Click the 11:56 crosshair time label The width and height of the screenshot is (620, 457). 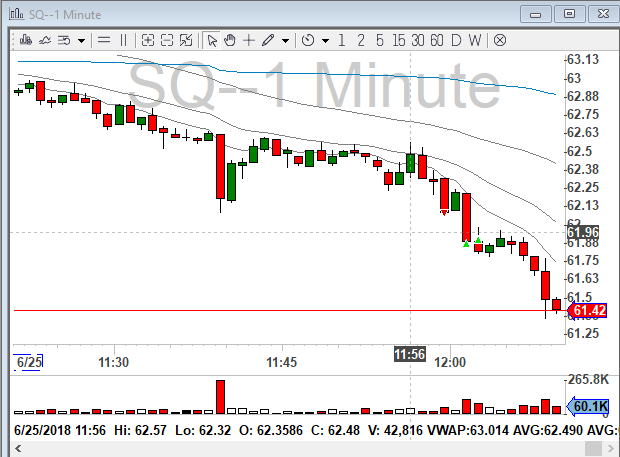click(x=410, y=354)
